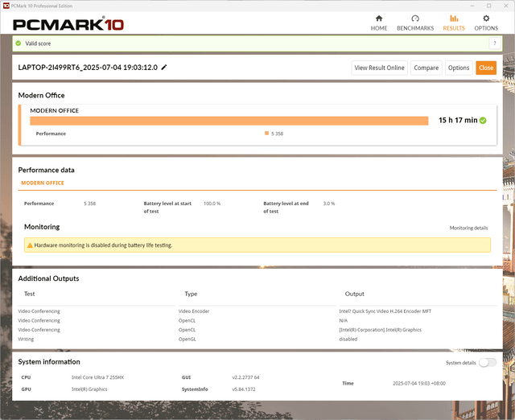The width and height of the screenshot is (515, 420).
Task: Click the Intel(R) Corporation Intel(R) Graphics output
Action: point(380,330)
